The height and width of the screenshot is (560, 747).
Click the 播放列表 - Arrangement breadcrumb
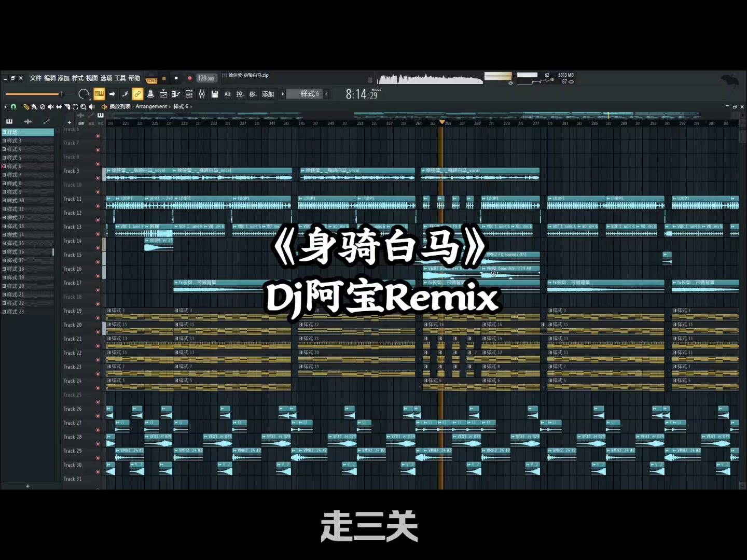(x=138, y=106)
